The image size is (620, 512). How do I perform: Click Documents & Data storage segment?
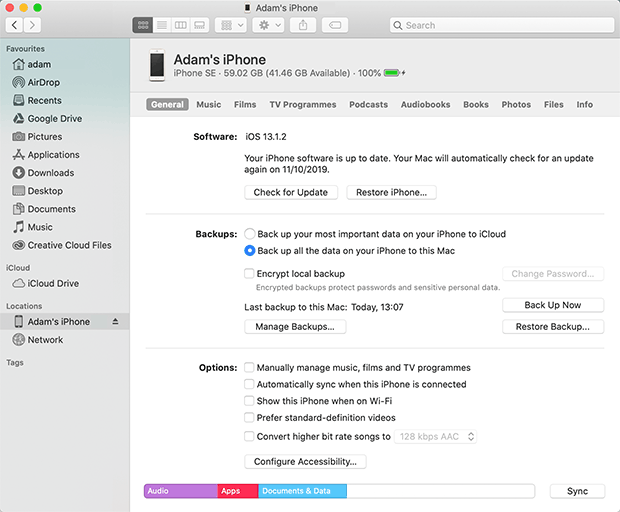coord(302,491)
